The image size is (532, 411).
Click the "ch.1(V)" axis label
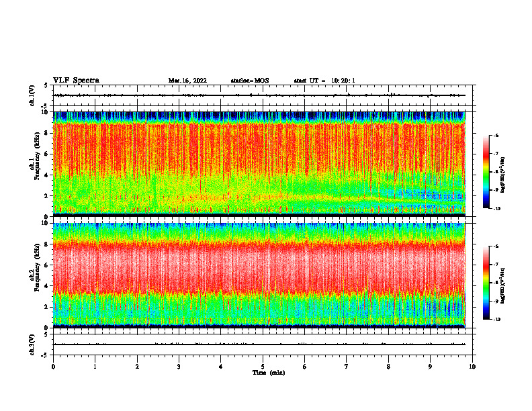[x=32, y=95]
